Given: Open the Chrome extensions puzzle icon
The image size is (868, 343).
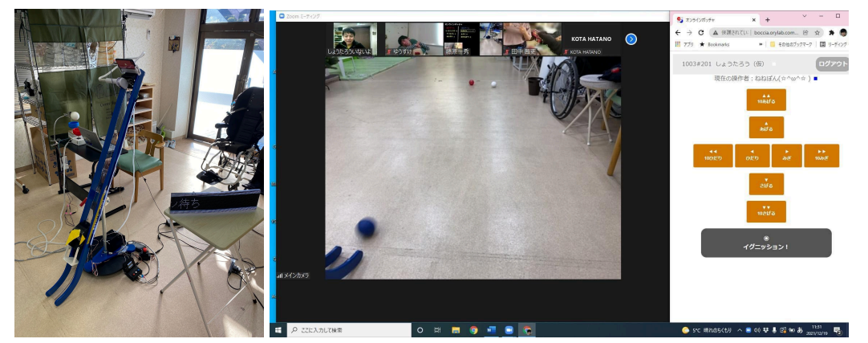Looking at the screenshot, I should tap(831, 33).
